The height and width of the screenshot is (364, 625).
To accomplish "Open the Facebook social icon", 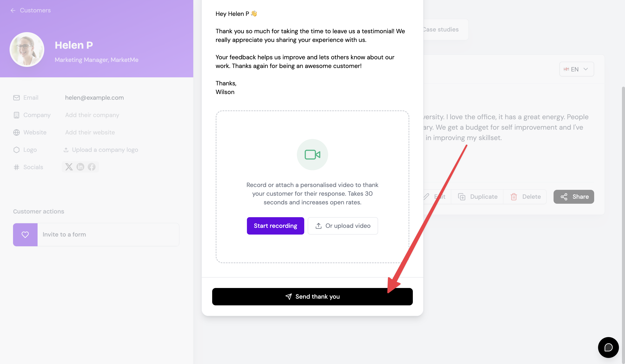I will tap(91, 167).
